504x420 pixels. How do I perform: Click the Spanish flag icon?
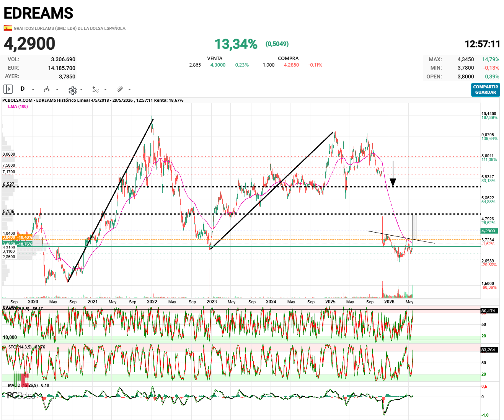8,28
